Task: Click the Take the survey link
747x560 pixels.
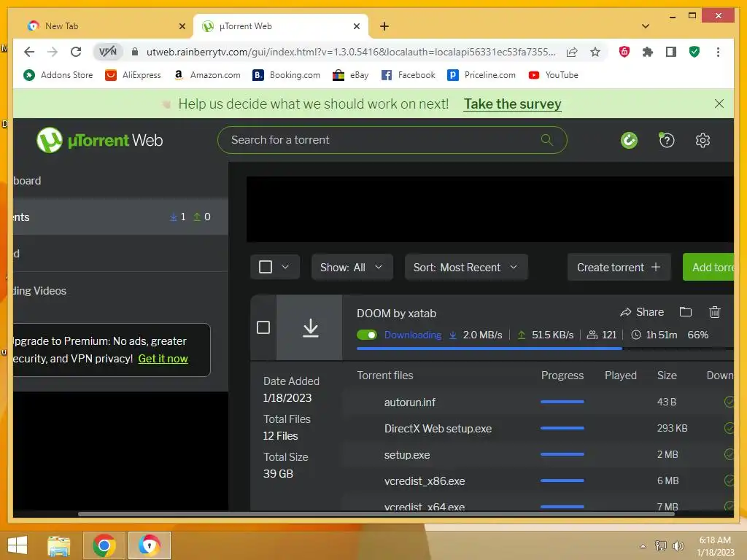Action: tap(513, 104)
